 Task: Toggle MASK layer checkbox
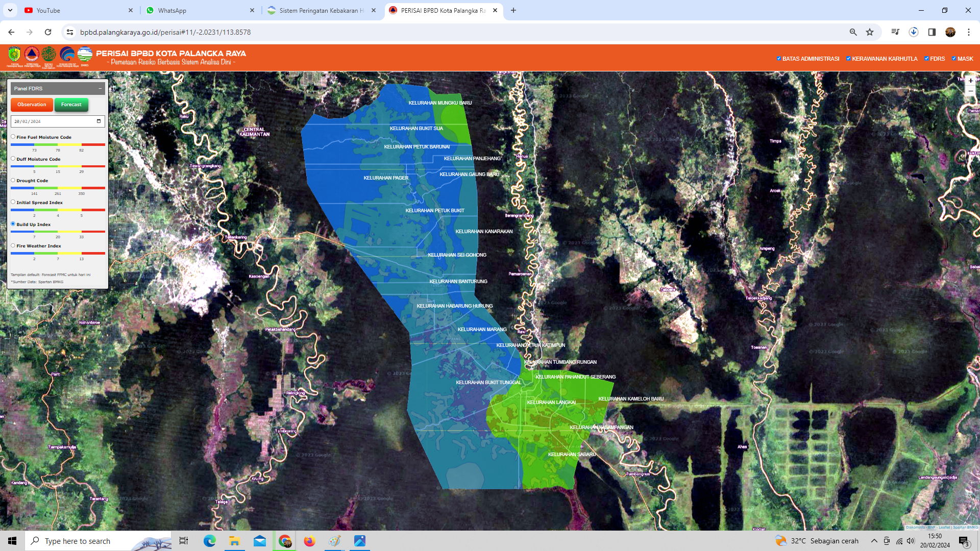(x=954, y=58)
